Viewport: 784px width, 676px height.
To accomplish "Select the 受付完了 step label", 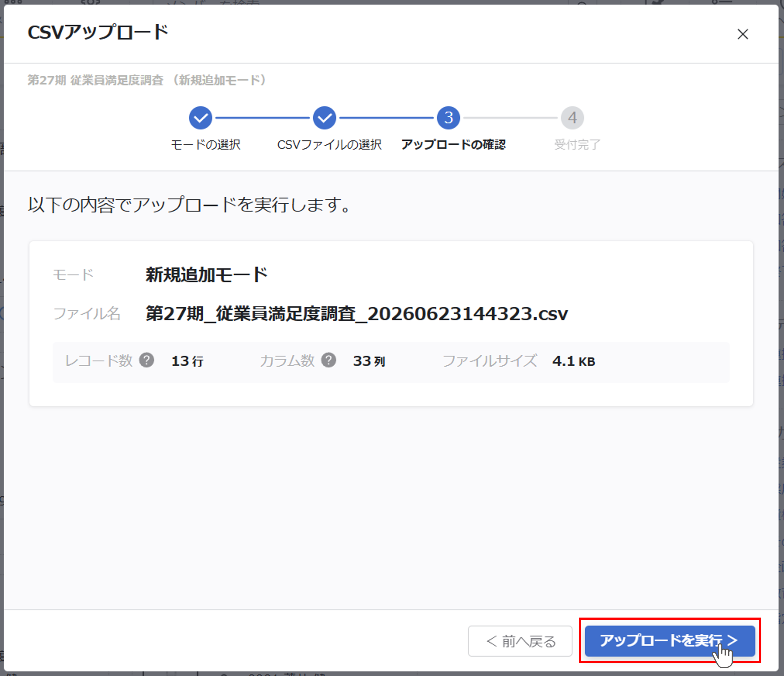I will coord(577,144).
